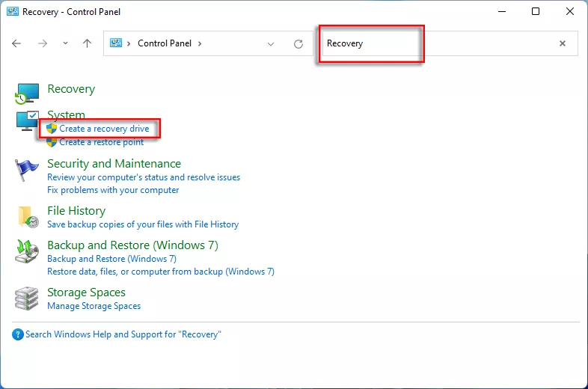Open Create a restore point link
Image resolution: width=588 pixels, height=389 pixels.
[x=101, y=142]
